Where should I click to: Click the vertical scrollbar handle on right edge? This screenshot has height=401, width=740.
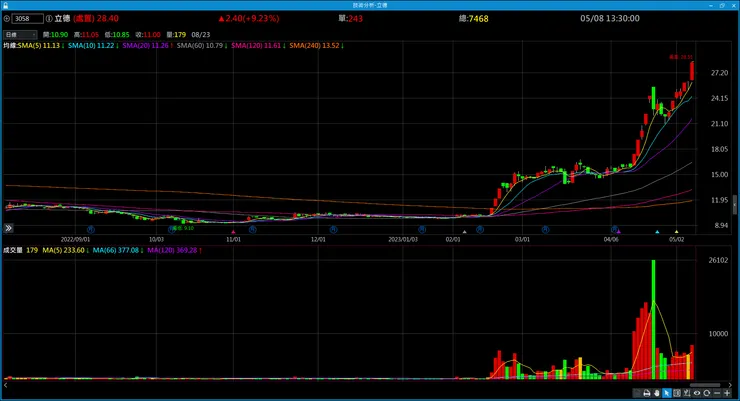[x=734, y=205]
